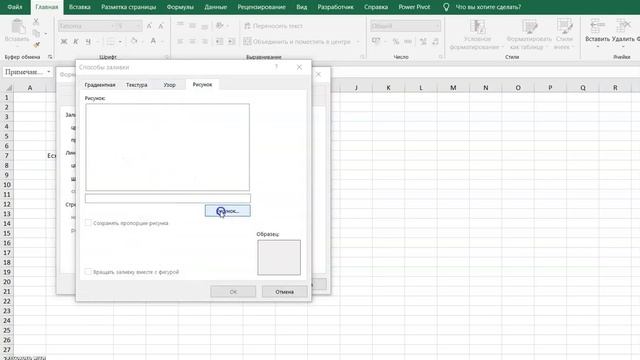This screenshot has width=640, height=360.
Task: Click the percent style icon
Action: pos(396,41)
